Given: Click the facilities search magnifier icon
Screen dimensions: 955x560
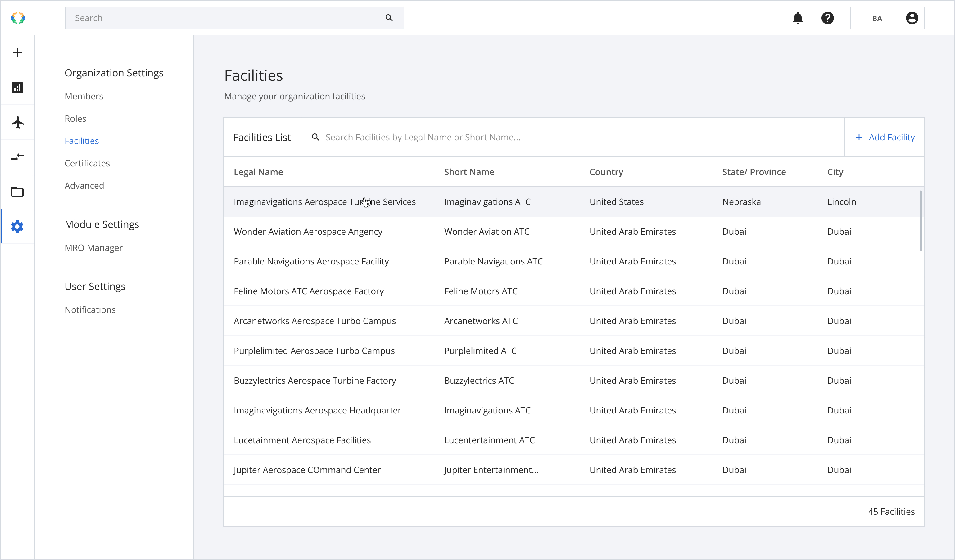Looking at the screenshot, I should [x=315, y=137].
